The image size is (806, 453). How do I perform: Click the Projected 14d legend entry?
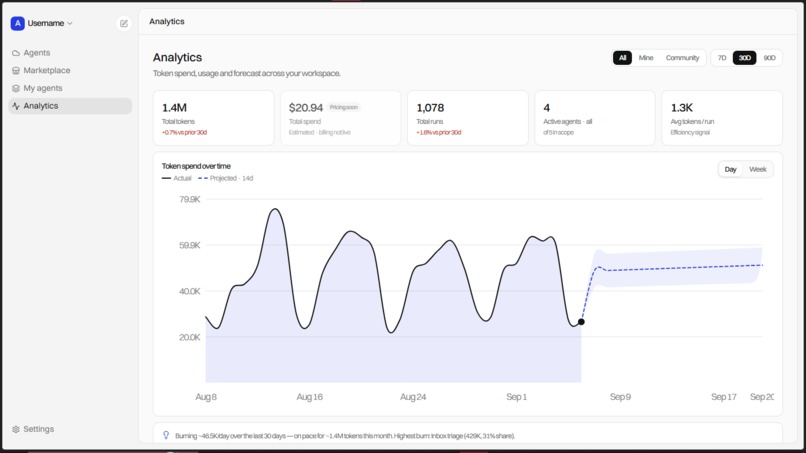pos(226,178)
